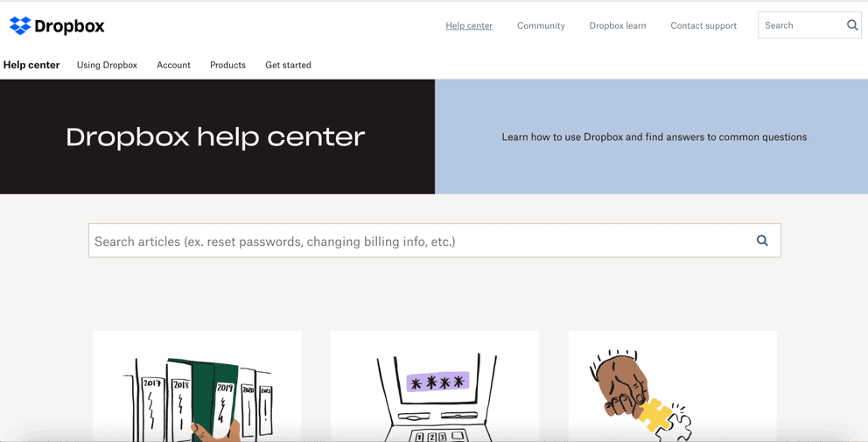Viewport: 868px width, 442px height.
Task: Open the Using Dropbox menu
Action: [x=107, y=65]
